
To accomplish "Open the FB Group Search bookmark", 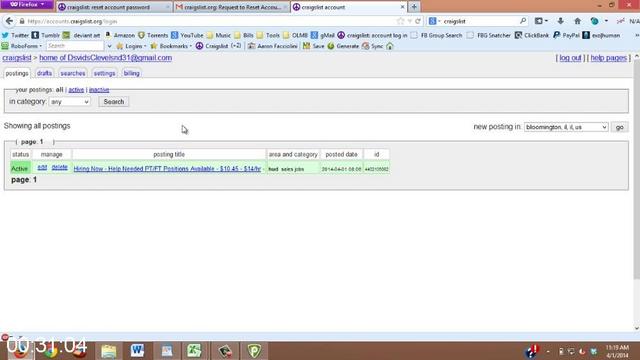I will [x=436, y=36].
